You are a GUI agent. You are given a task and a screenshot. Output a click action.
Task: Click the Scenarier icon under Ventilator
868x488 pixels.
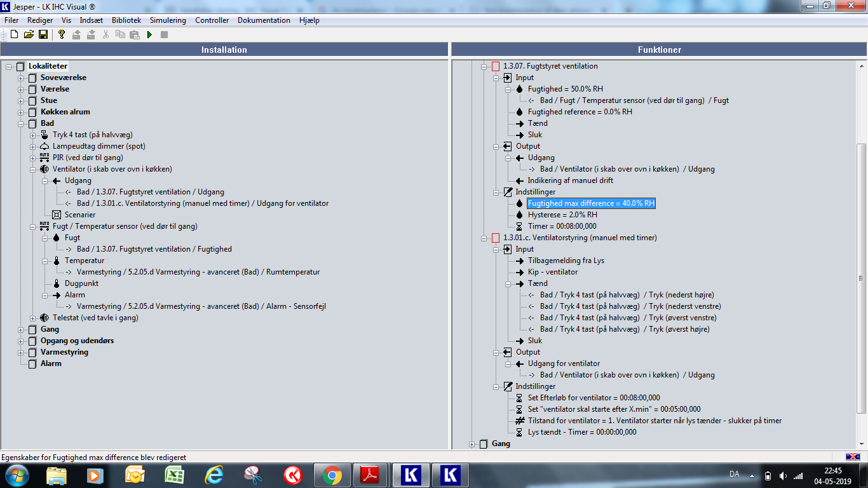[57, 215]
